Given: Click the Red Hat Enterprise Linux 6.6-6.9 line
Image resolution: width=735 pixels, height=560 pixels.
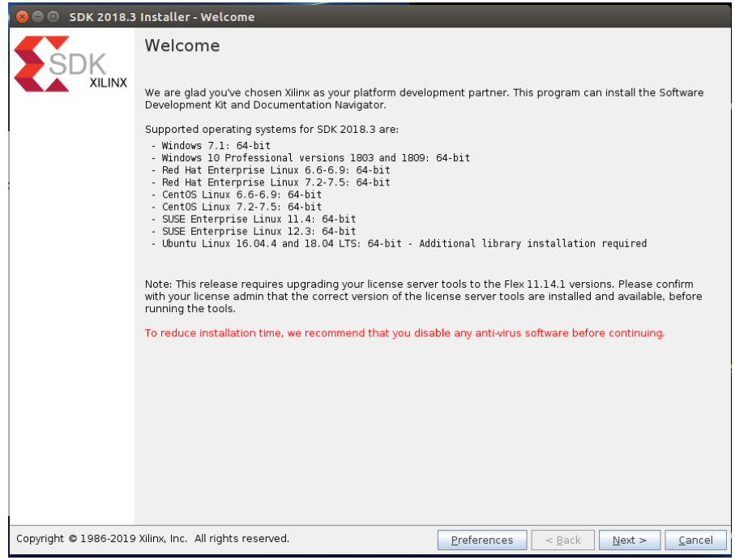Looking at the screenshot, I should [271, 169].
